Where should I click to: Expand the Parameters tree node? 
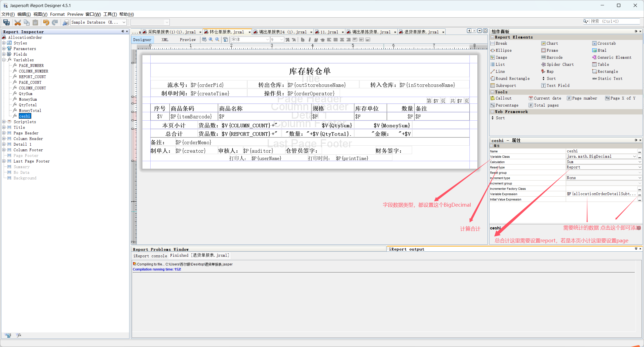(x=4, y=49)
